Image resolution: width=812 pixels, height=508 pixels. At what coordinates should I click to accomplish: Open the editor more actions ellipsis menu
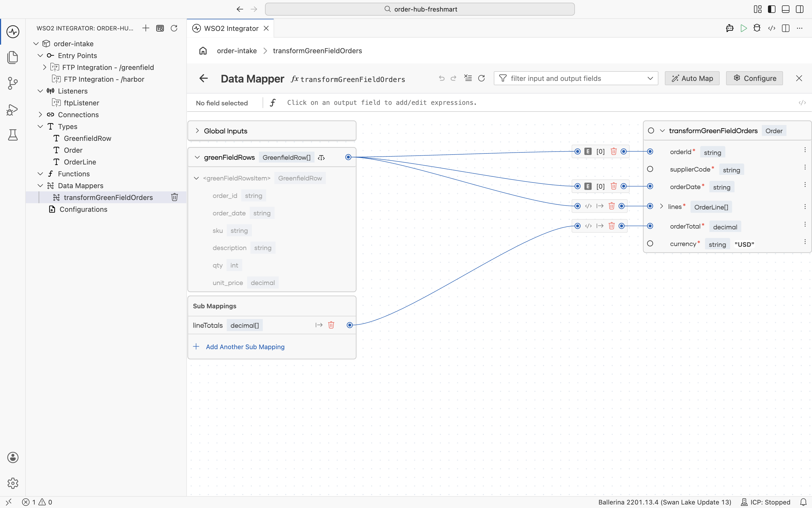click(x=800, y=28)
